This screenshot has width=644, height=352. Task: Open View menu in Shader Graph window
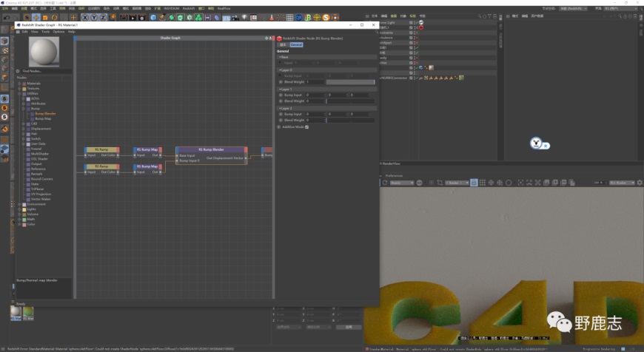(x=35, y=32)
